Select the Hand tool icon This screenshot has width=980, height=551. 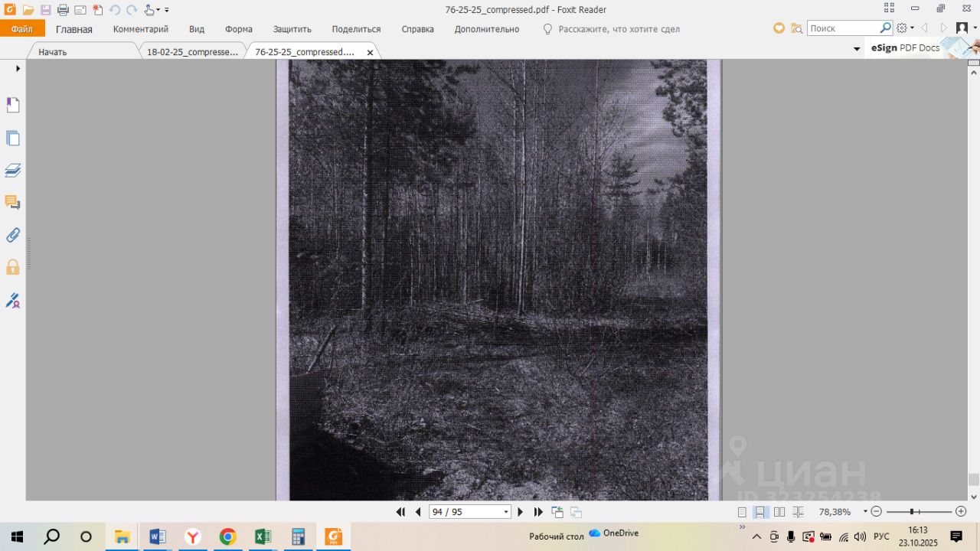coord(149,10)
